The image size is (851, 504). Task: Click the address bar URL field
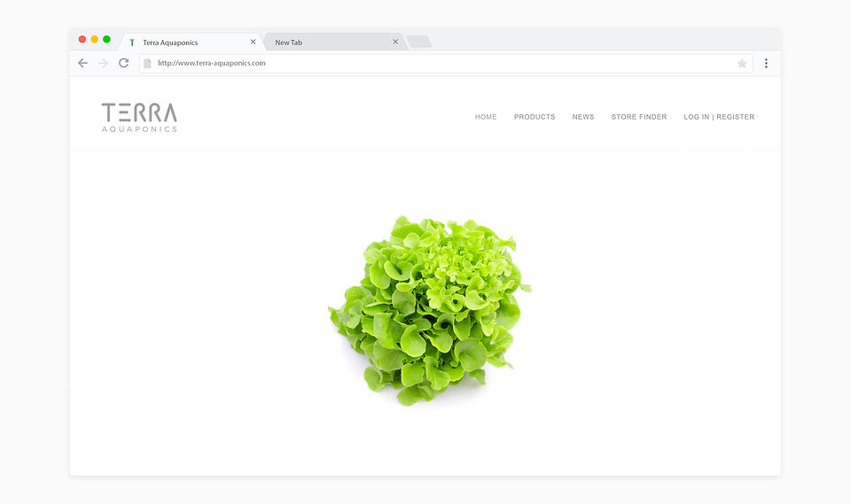pos(445,64)
